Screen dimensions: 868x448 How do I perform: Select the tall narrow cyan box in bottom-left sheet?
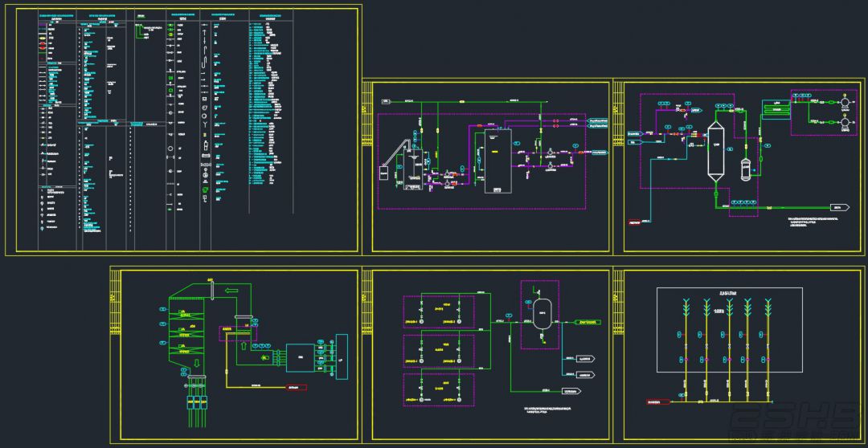[342, 357]
